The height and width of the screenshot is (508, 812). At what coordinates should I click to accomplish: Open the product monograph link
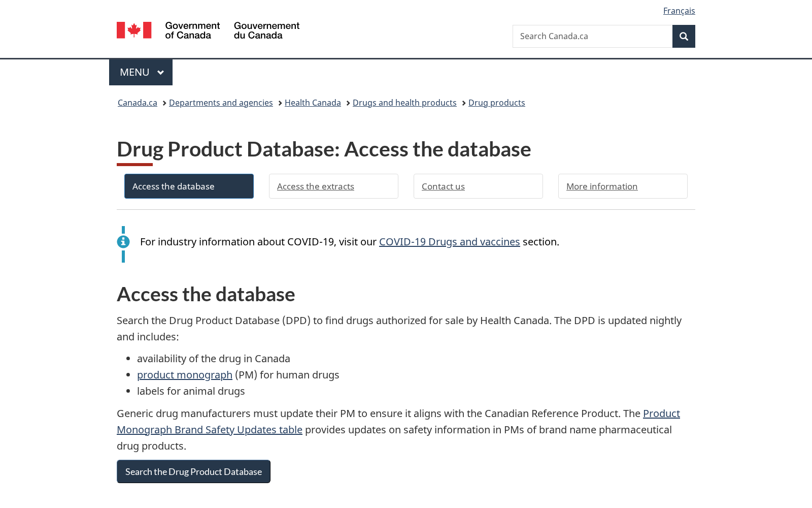(185, 375)
